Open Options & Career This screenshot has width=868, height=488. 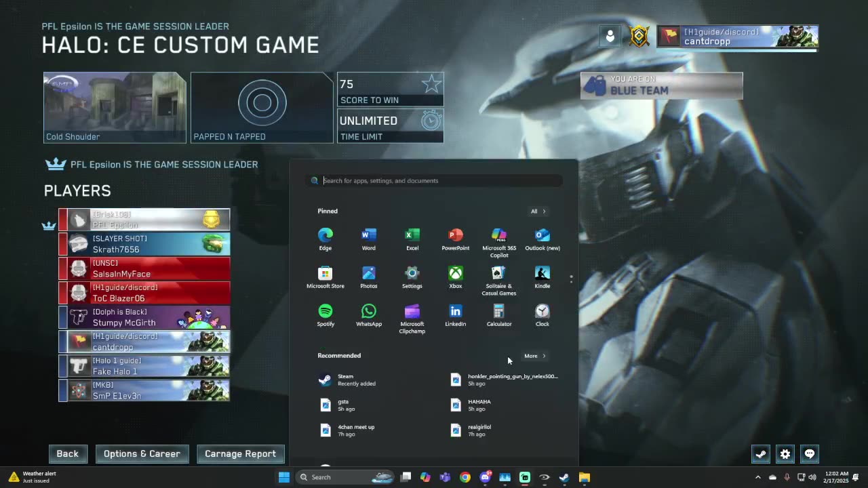pyautogui.click(x=142, y=454)
